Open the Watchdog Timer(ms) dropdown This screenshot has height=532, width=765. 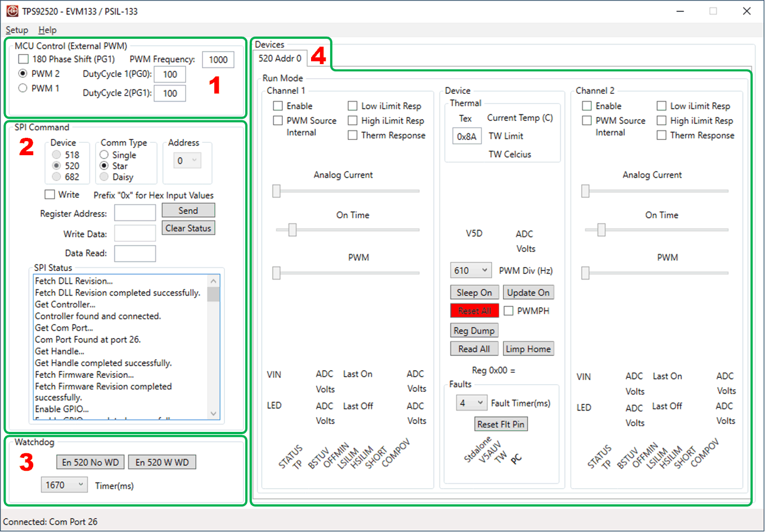tap(64, 485)
